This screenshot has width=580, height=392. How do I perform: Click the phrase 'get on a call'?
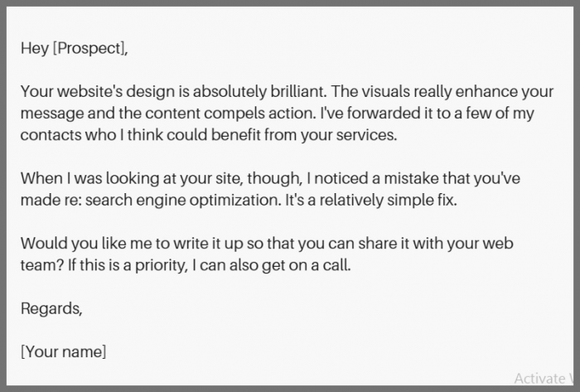(x=306, y=265)
